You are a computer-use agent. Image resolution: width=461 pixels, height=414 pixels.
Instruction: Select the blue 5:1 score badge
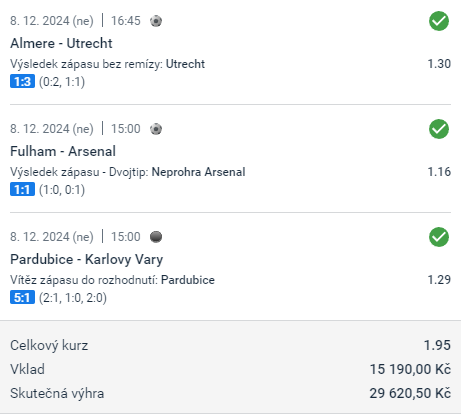pyautogui.click(x=22, y=298)
